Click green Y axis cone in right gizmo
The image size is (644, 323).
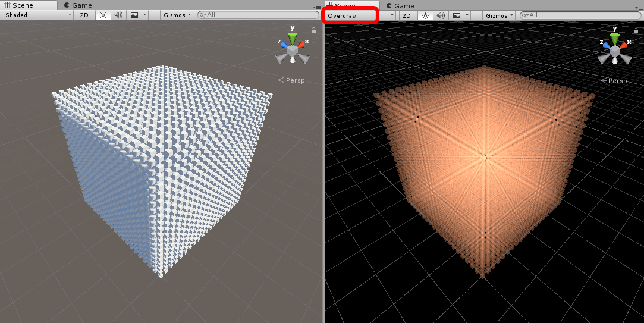pyautogui.click(x=615, y=39)
